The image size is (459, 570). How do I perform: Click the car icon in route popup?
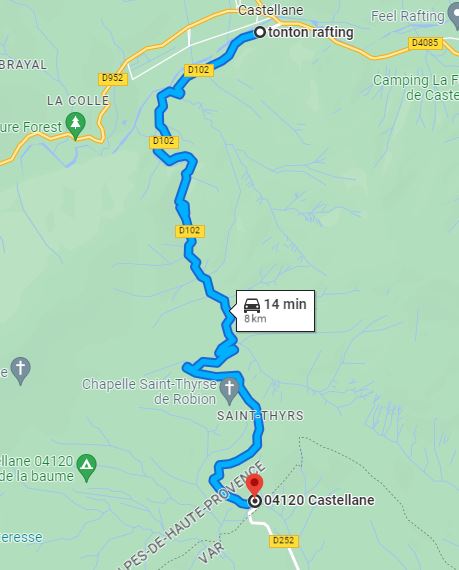[252, 305]
